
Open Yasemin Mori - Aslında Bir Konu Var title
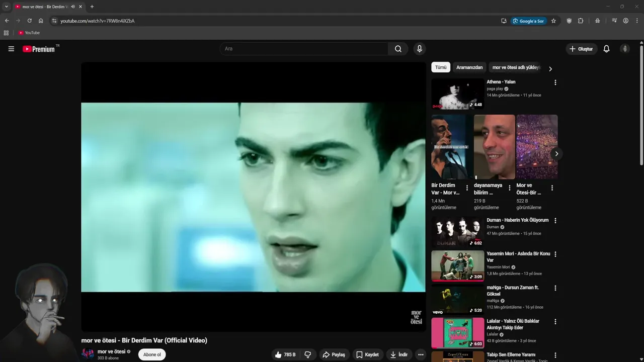(x=518, y=257)
